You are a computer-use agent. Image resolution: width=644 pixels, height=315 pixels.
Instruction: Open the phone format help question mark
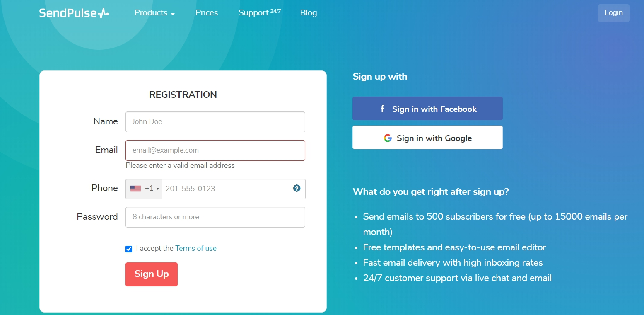(297, 188)
